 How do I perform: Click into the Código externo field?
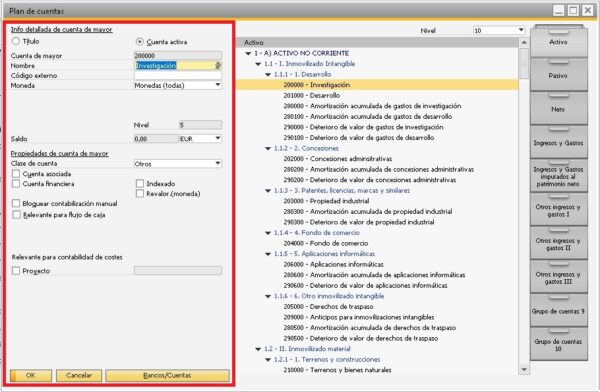click(x=178, y=75)
